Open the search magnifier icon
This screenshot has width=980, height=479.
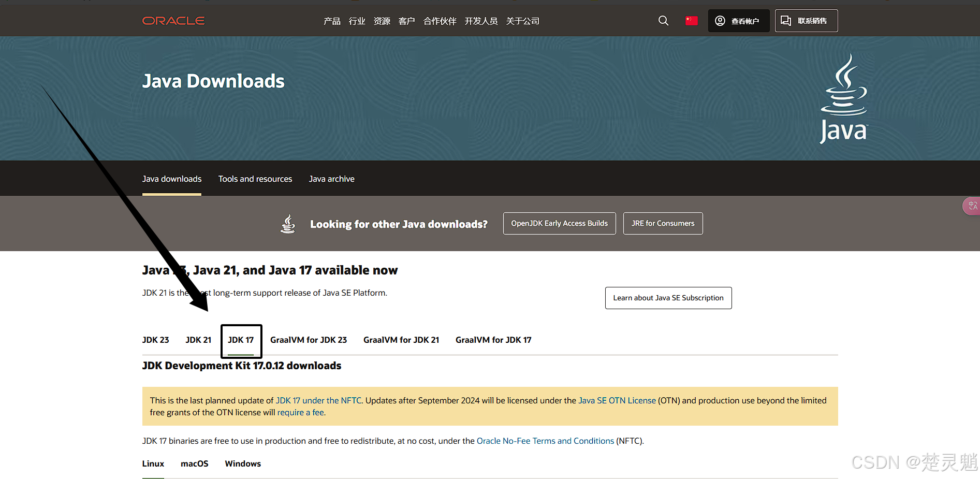click(x=663, y=21)
